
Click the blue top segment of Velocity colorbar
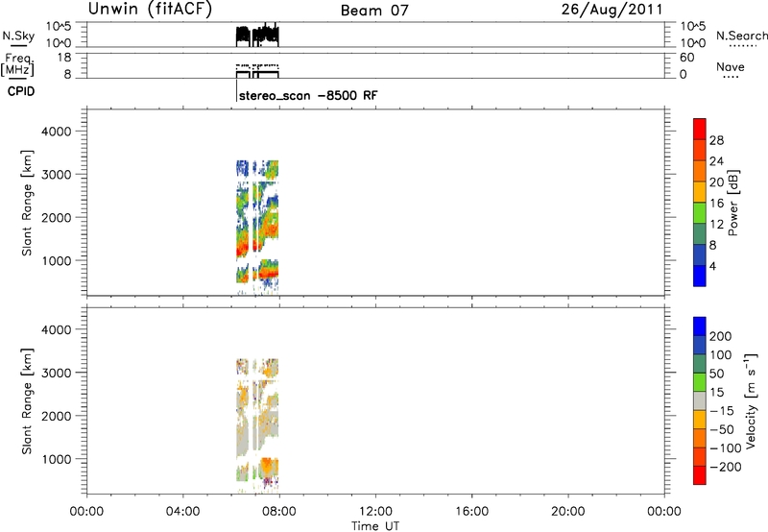point(700,326)
